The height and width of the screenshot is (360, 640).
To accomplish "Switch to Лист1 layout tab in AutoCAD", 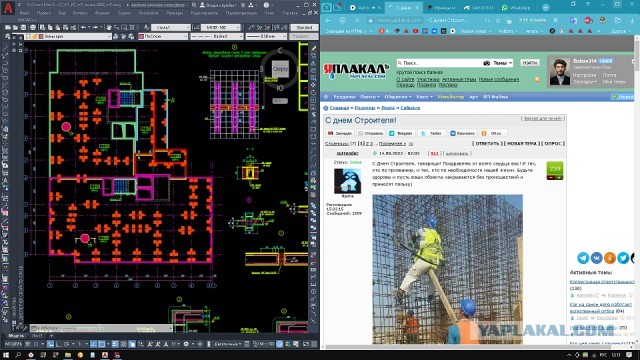I will click(x=38, y=336).
